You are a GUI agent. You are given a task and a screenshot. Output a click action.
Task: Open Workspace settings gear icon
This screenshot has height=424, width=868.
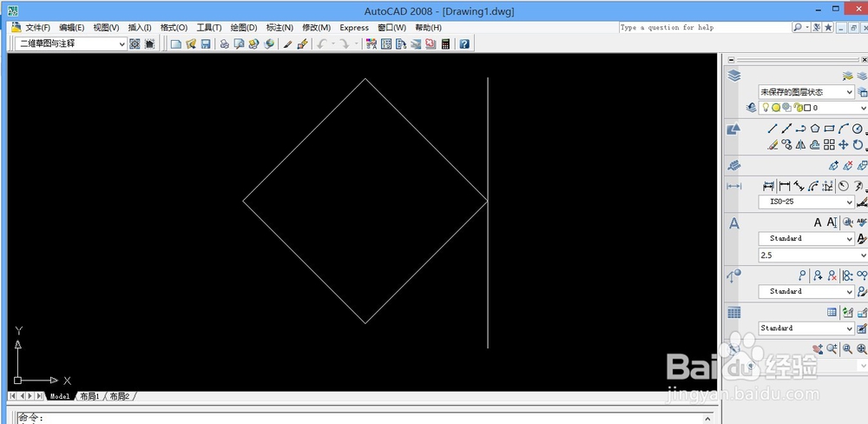click(135, 43)
